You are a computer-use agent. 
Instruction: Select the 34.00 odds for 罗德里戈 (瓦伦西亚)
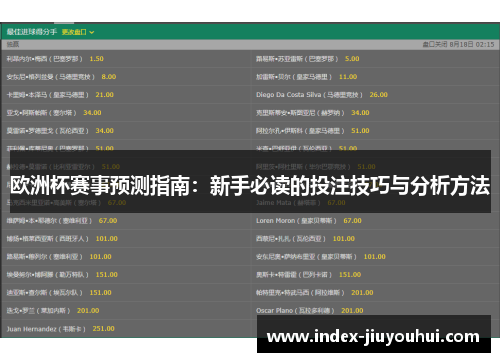click(105, 131)
